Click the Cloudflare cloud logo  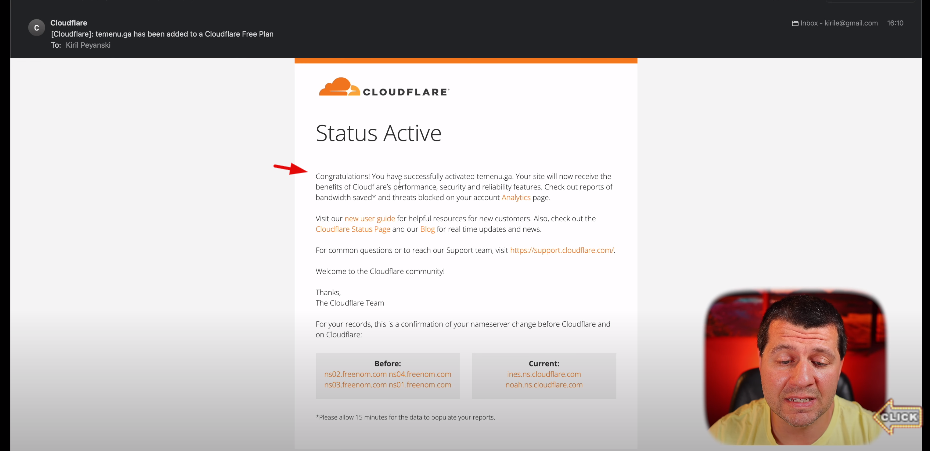tap(339, 87)
